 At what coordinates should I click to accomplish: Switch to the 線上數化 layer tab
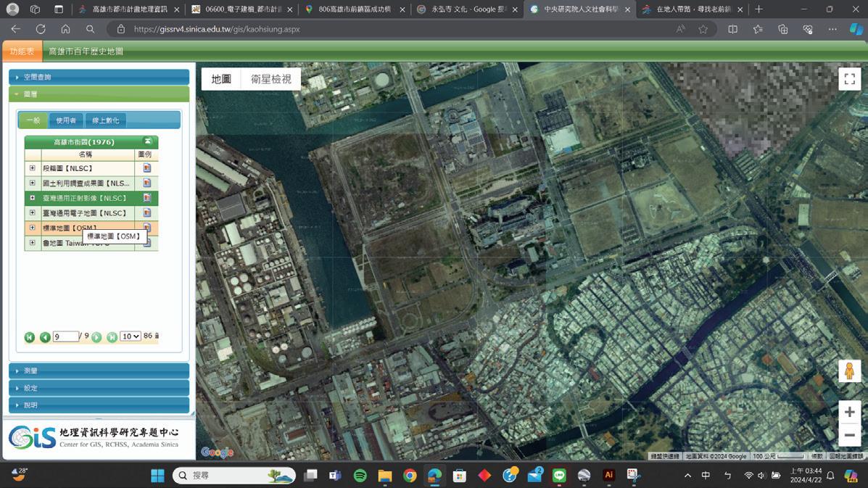106,120
